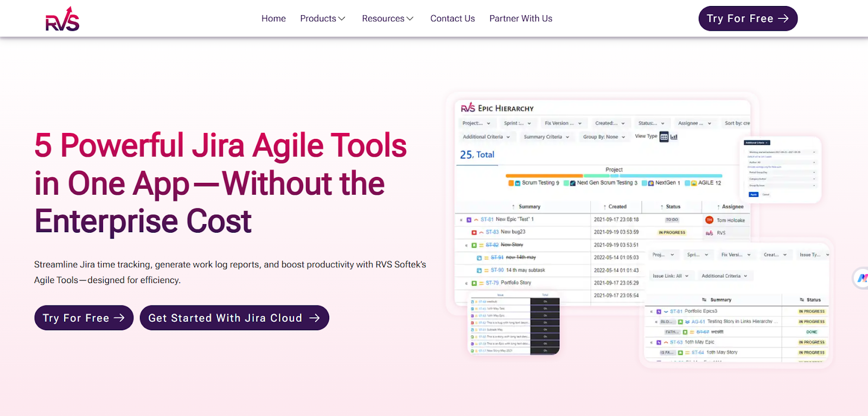Viewport: 868px width, 416px height.
Task: Click the TO DO status badge
Action: [672, 220]
